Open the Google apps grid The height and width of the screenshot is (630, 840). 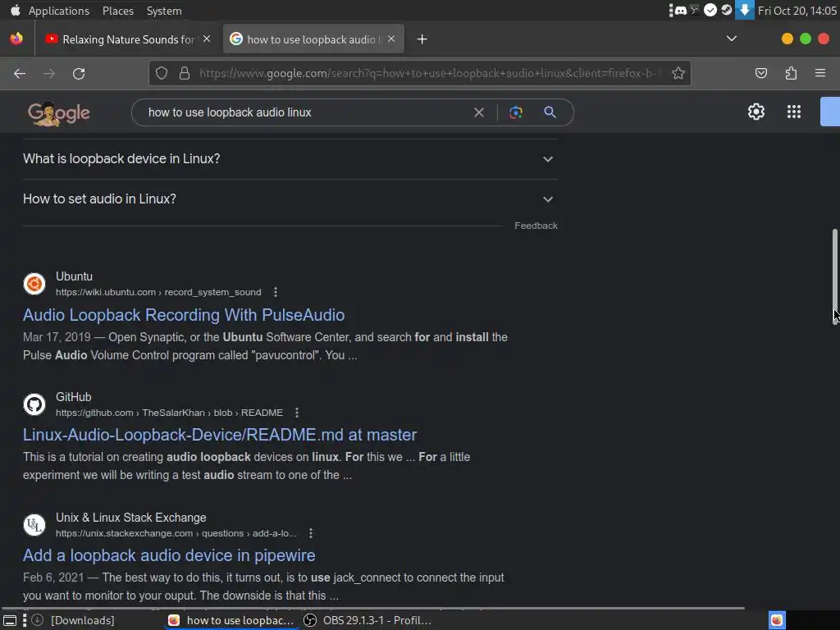[x=793, y=112]
